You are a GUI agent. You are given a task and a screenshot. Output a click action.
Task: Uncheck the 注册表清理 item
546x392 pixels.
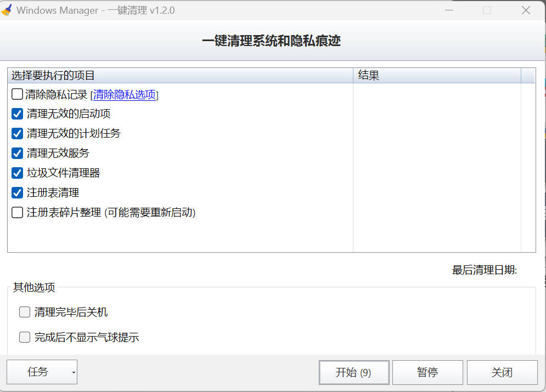click(x=18, y=192)
